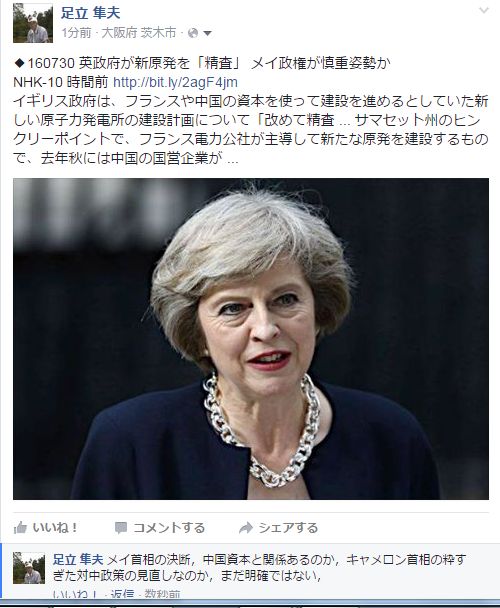This screenshot has width=500, height=608.
Task: Click 足立 隼夫 name in the comment
Action: 78,560
